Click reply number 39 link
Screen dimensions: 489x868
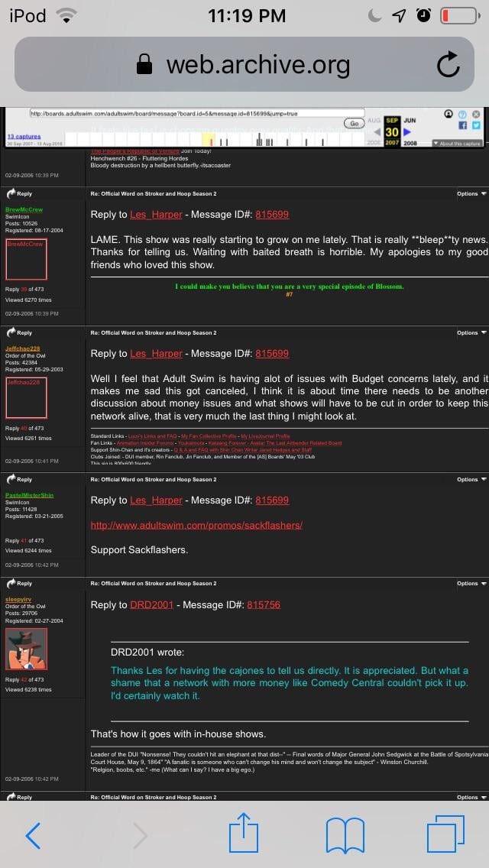pyautogui.click(x=23, y=289)
